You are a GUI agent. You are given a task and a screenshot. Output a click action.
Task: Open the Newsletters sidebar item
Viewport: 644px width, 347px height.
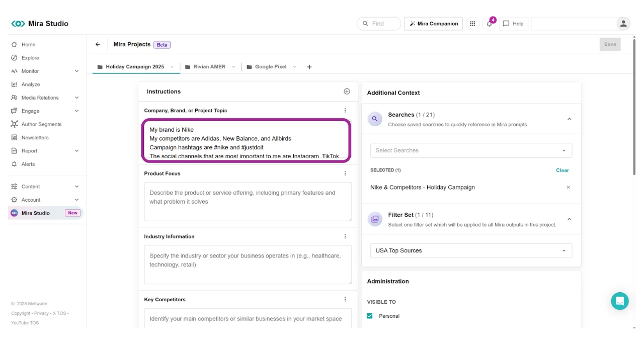[x=35, y=137]
